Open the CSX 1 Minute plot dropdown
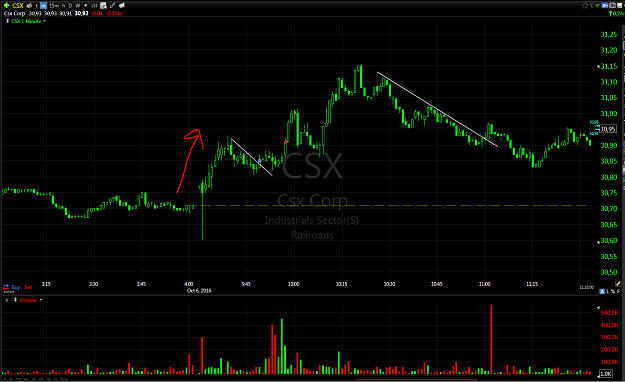 (x=44, y=21)
